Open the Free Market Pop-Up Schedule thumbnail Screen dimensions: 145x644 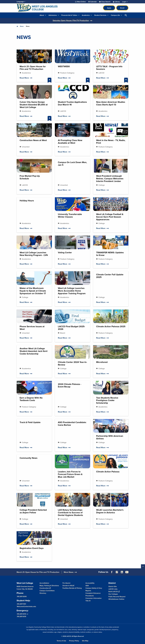click(x=34, y=166)
